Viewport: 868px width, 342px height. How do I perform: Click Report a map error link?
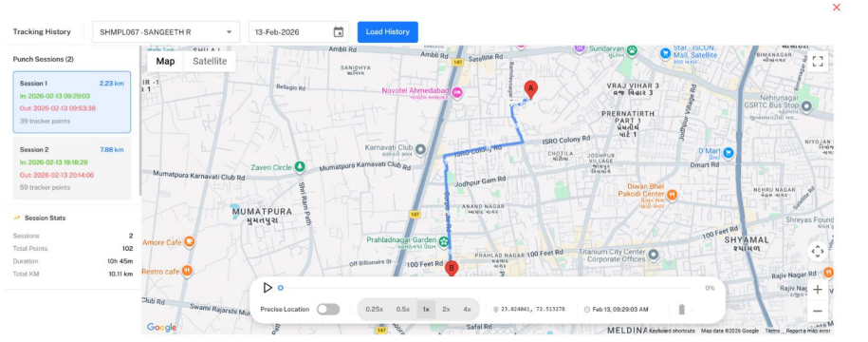tap(808, 331)
